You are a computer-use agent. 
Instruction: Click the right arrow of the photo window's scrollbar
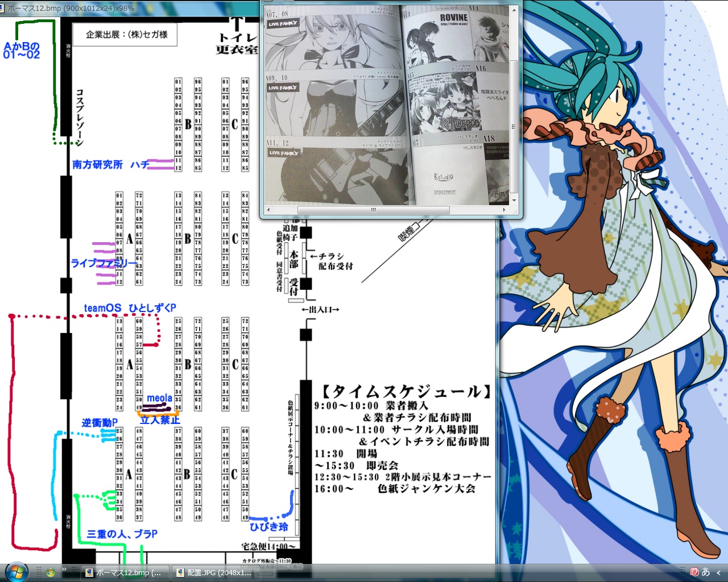(504, 210)
